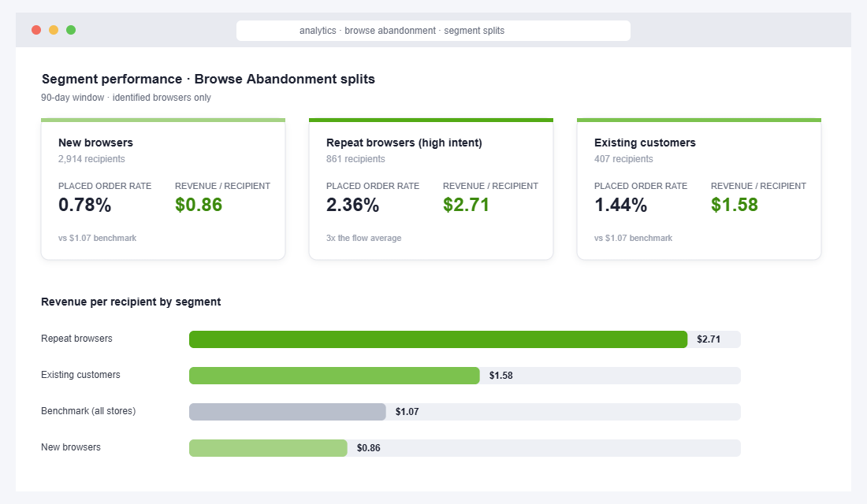Click the 861 recipients text
The height and width of the screenshot is (504, 867).
pyautogui.click(x=355, y=158)
